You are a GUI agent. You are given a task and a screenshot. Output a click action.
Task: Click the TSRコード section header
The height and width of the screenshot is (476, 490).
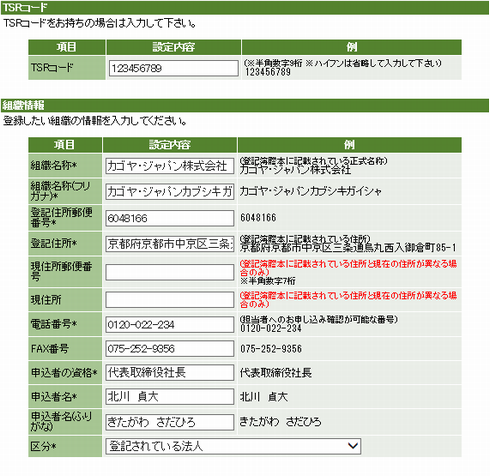[x=245, y=7]
